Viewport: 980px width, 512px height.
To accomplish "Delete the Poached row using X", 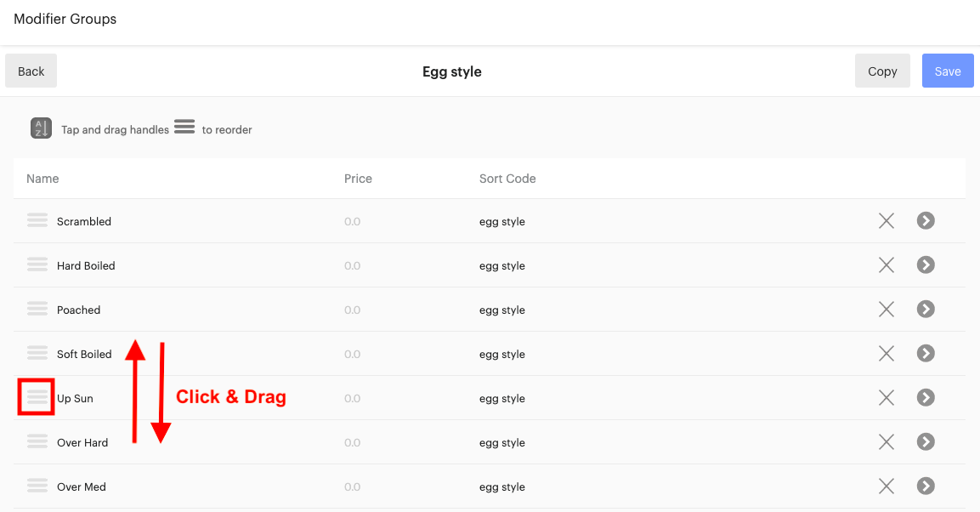I will (887, 310).
